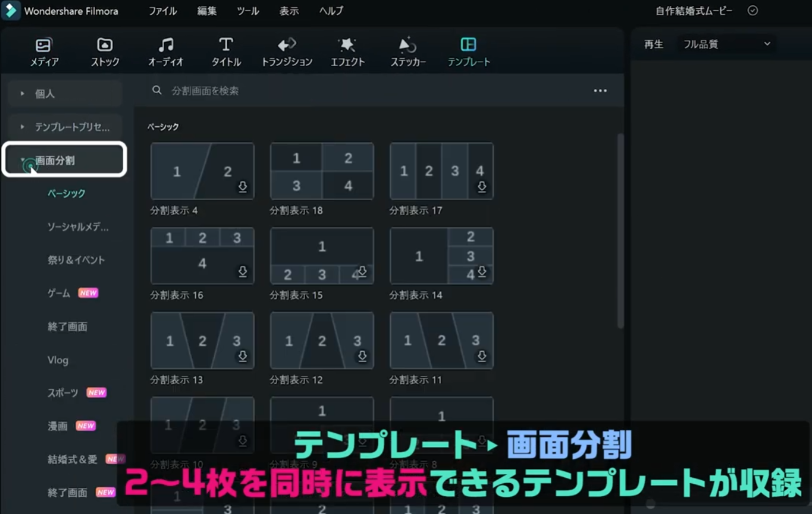Select the 分割表示 13 thumbnail

coord(202,340)
